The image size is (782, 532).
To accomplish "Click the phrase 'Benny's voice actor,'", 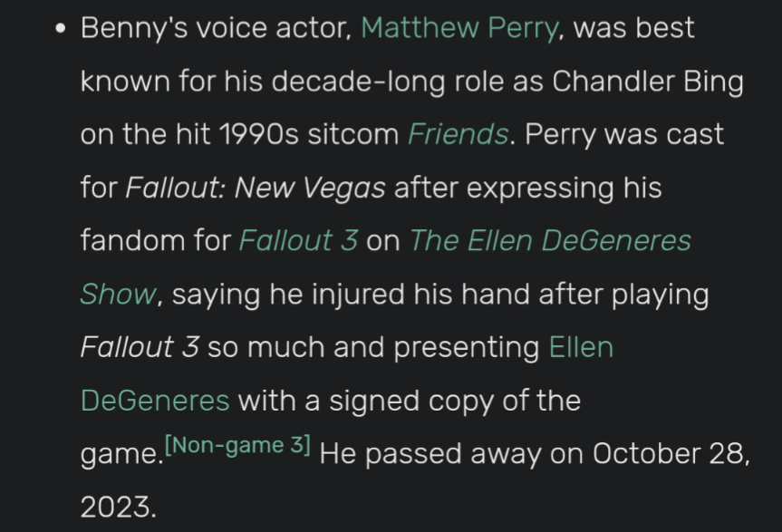I will click(217, 28).
